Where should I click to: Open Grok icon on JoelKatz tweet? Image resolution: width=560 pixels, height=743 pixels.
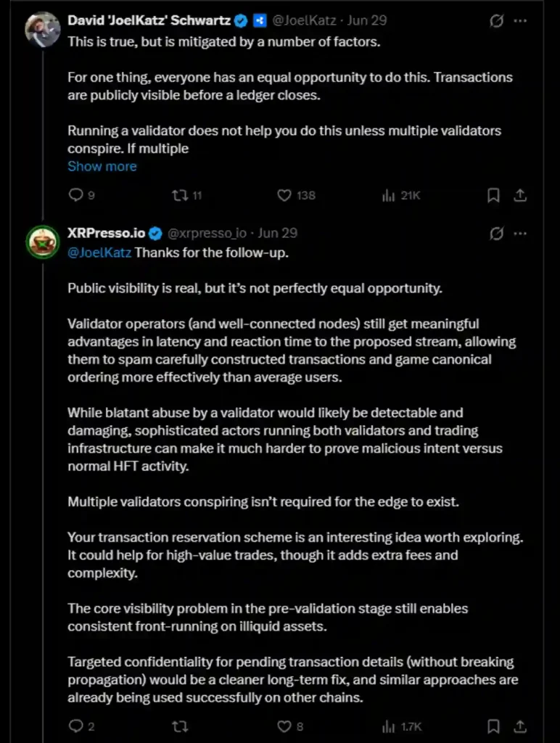[x=496, y=21]
